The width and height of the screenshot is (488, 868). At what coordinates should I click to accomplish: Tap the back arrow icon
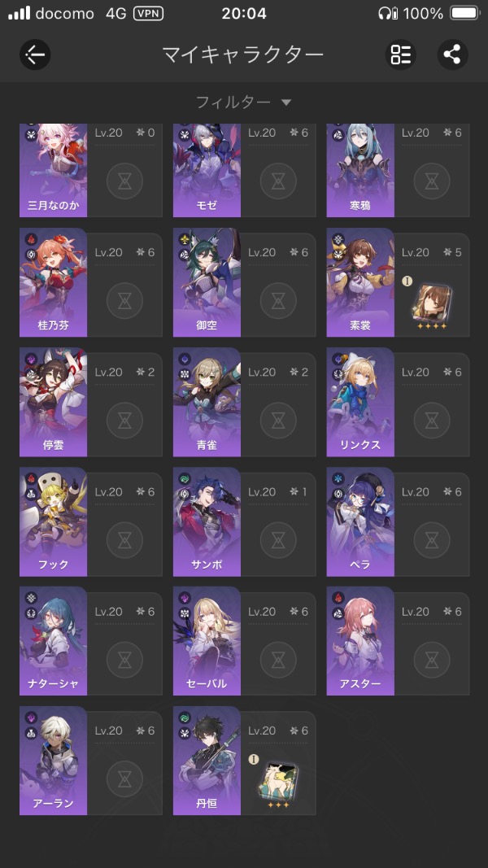36,55
